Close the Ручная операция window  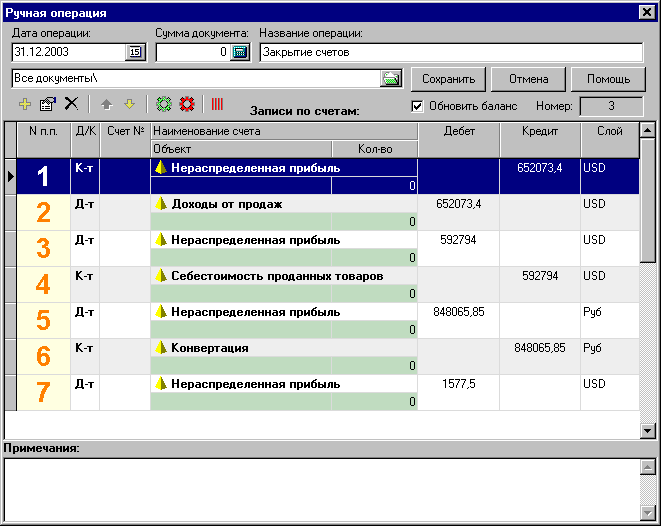pyautogui.click(x=646, y=12)
